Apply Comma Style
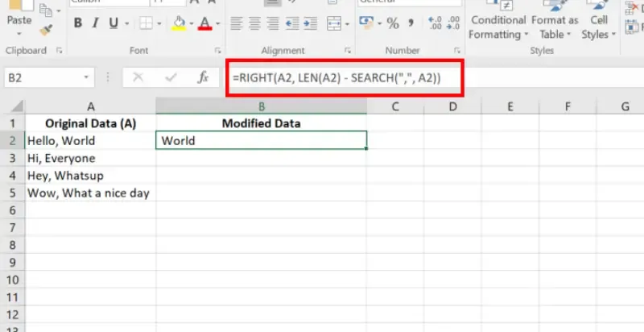 [x=411, y=23]
